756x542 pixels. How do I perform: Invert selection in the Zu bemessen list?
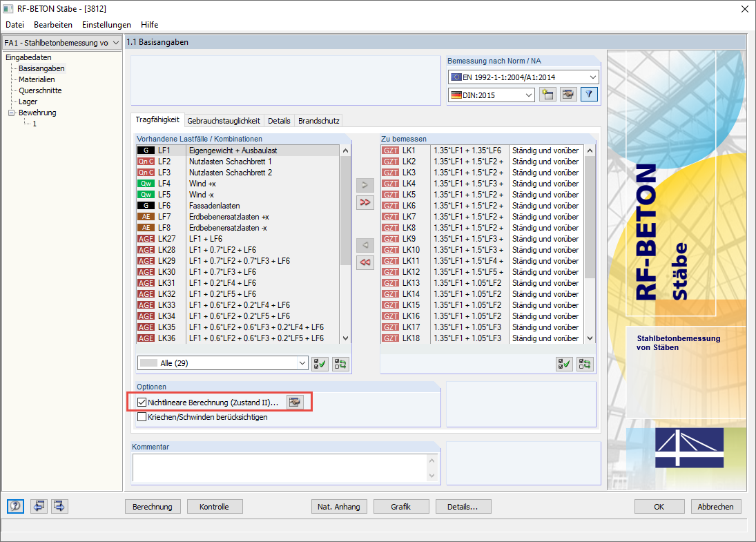(x=585, y=364)
